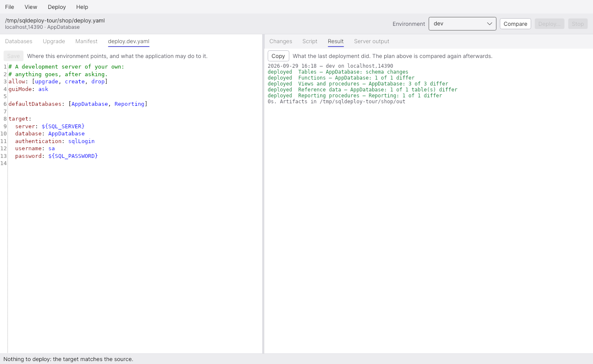
Task: Click the database: AppDatabase line
Action: pyautogui.click(x=50, y=133)
